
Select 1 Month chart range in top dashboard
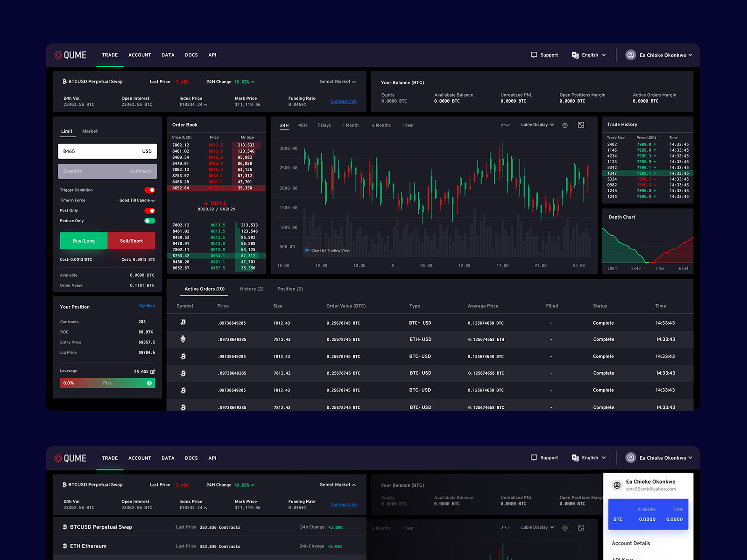pos(351,125)
